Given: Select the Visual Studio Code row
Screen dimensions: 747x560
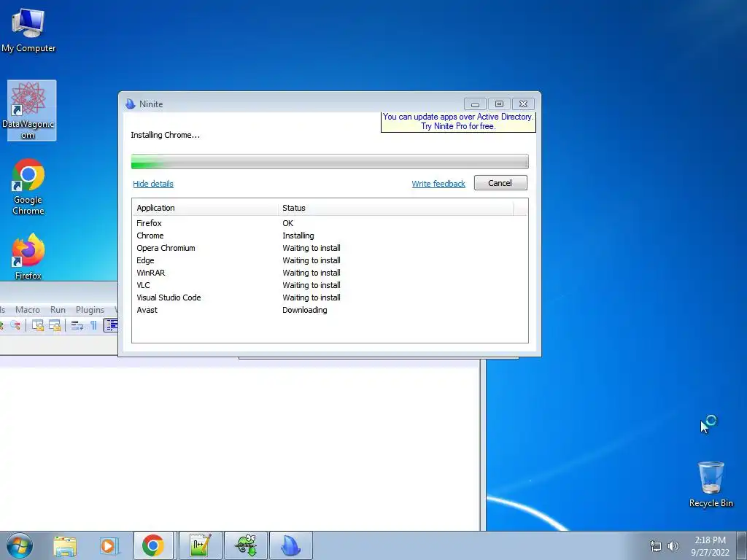Looking at the screenshot, I should point(330,297).
